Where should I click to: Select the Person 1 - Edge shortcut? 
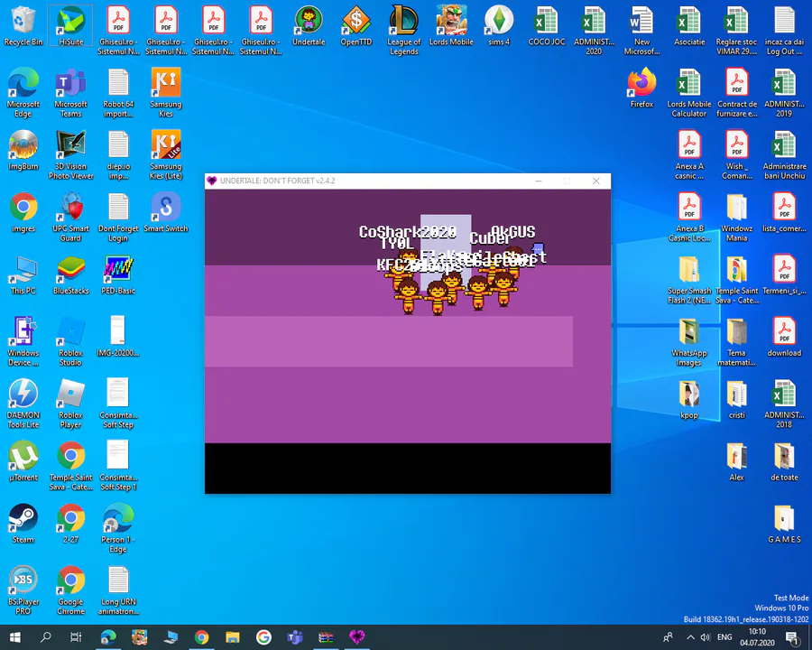(118, 528)
